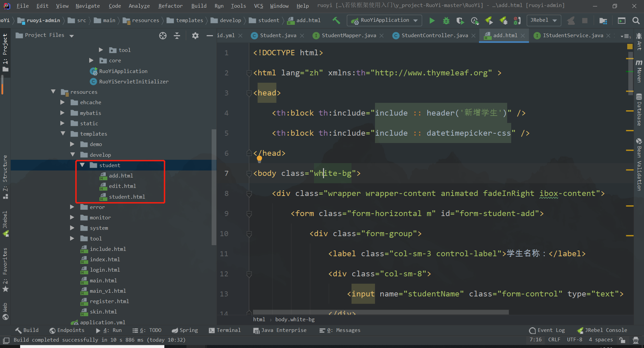Debug with JRebel rocket-bug icon
The height and width of the screenshot is (348, 644).
click(x=503, y=21)
